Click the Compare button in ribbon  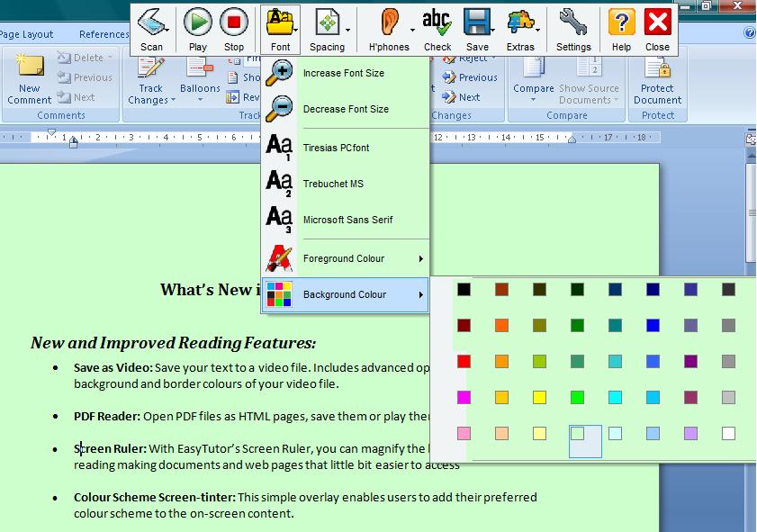[534, 79]
